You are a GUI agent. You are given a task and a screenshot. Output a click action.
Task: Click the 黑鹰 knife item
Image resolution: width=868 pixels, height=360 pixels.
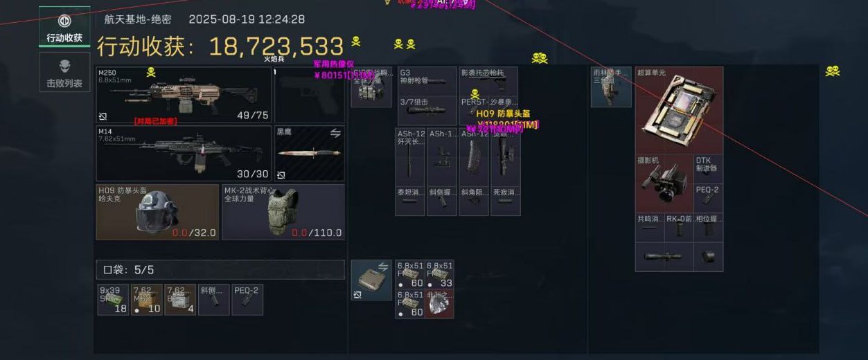point(310,153)
